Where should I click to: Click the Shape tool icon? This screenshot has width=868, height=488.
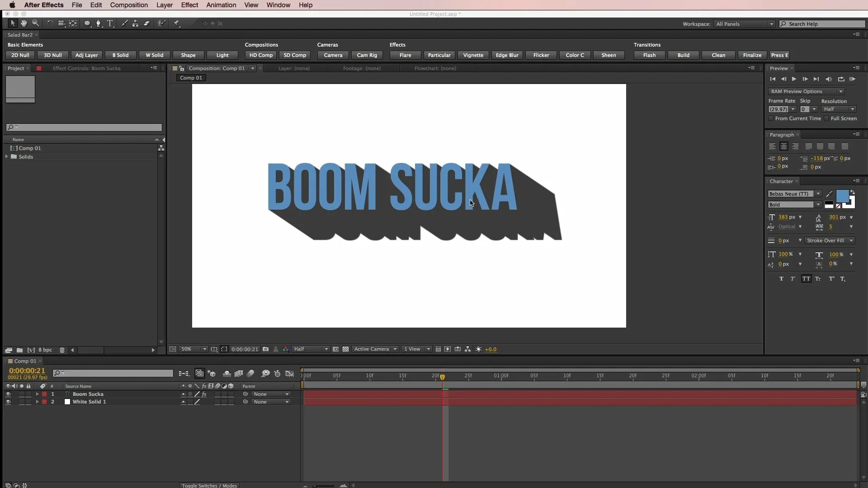click(85, 23)
